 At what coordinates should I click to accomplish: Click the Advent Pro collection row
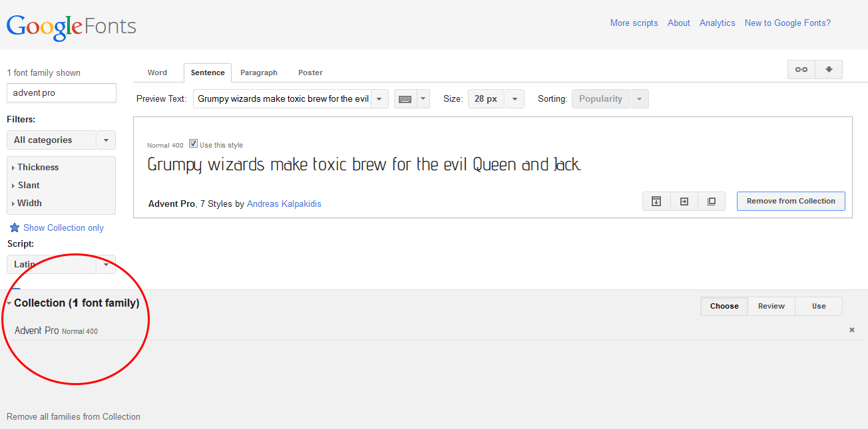(436, 331)
